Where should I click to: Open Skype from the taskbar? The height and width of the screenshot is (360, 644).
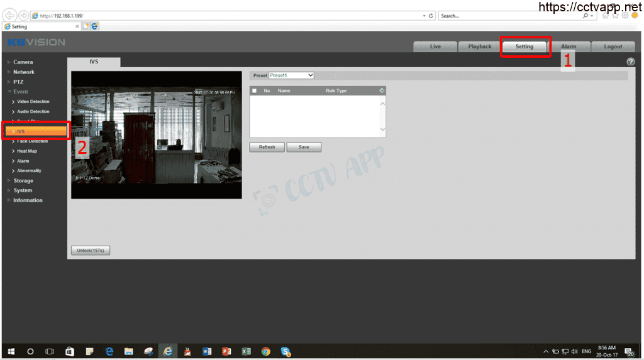coord(286,351)
